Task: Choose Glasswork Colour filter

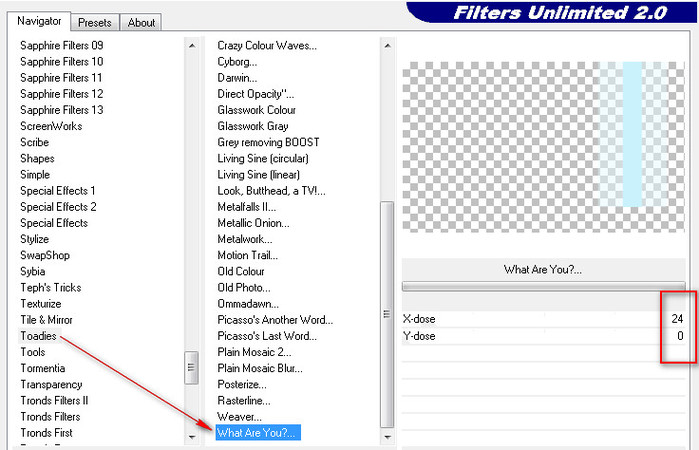Action: click(x=256, y=110)
